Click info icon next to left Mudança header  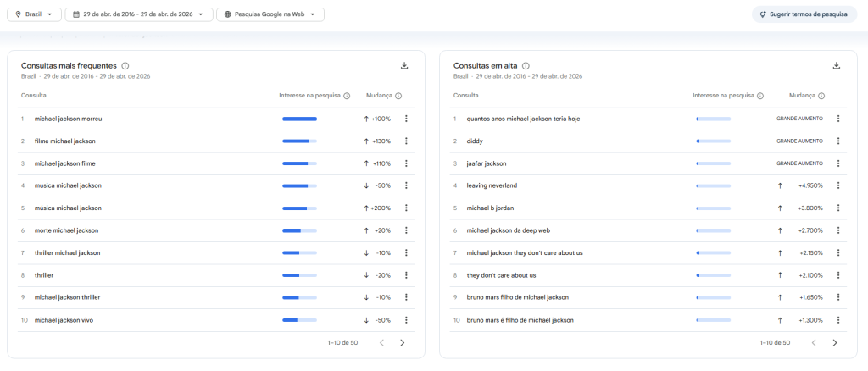click(x=398, y=96)
